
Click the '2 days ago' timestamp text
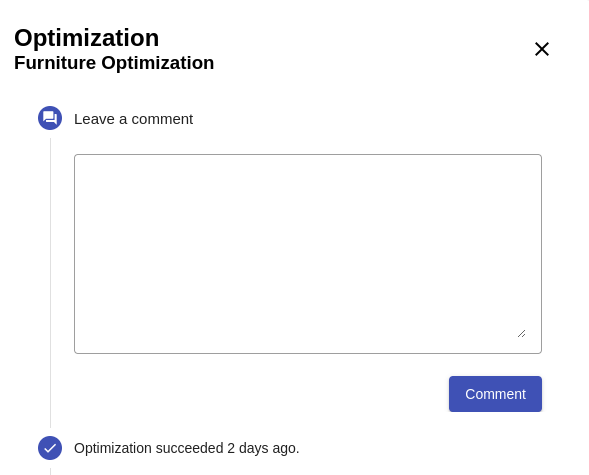(x=263, y=448)
